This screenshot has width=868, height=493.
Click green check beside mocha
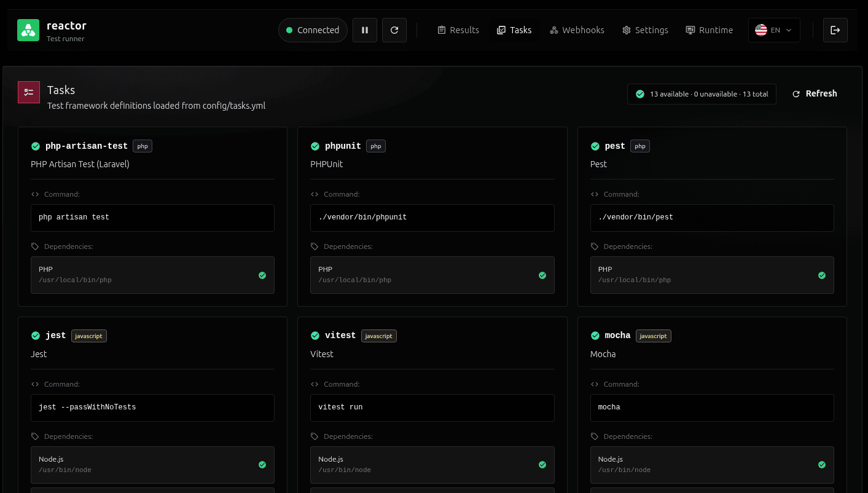pyautogui.click(x=595, y=336)
